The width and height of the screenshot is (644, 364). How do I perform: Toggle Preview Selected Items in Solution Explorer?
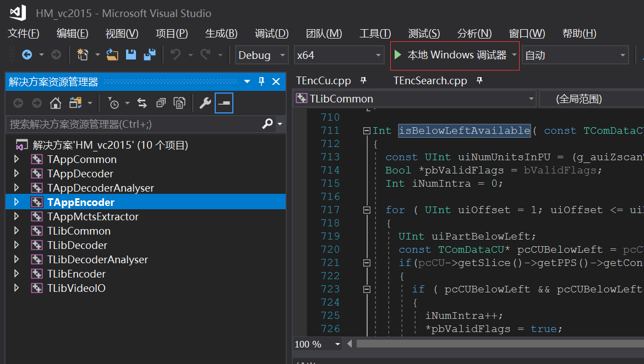point(224,103)
